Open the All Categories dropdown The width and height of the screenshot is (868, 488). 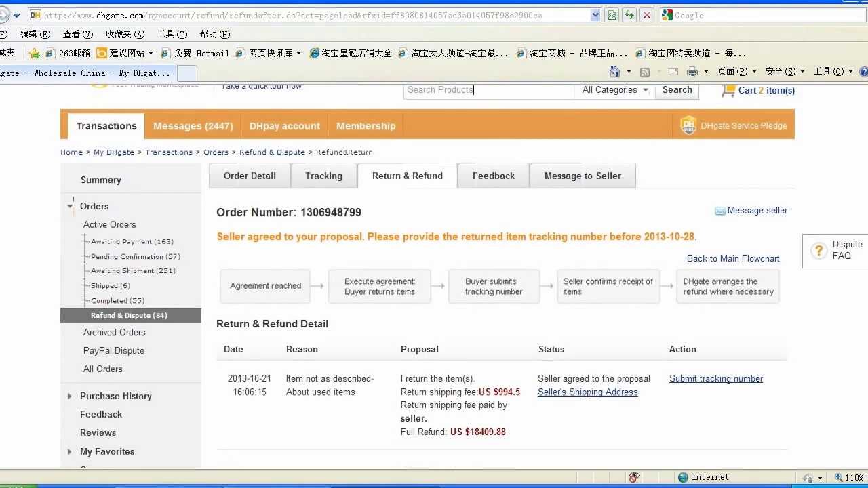(x=615, y=89)
